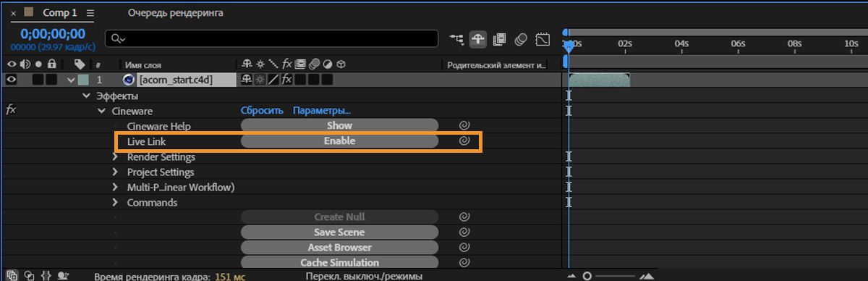Open the composition mini-flowchart icon
The height and width of the screenshot is (281, 868).
(456, 38)
